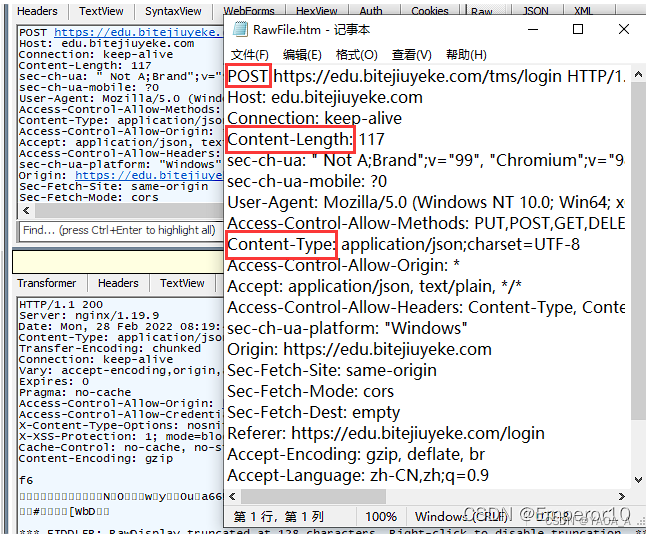Open the 编辑(E) menu in Notepad
Viewport: 646px width, 536px height.
[x=302, y=55]
